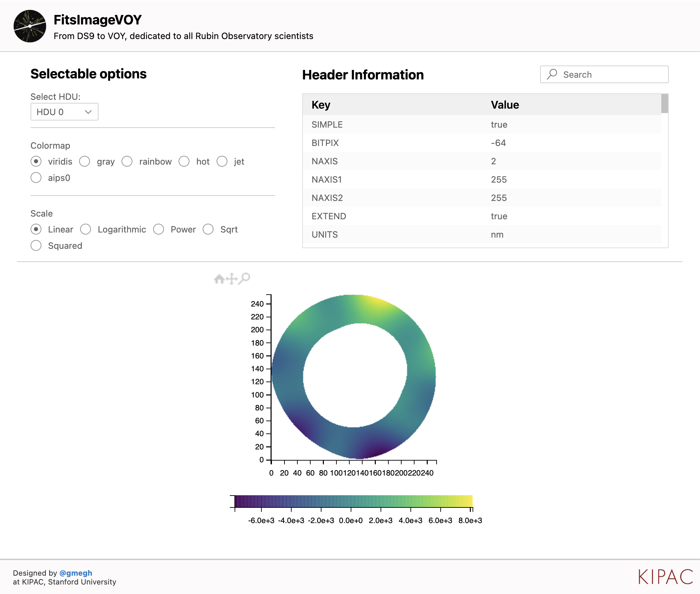Choose the Power scale option
Viewport: 700px width, 594px height.
[159, 229]
